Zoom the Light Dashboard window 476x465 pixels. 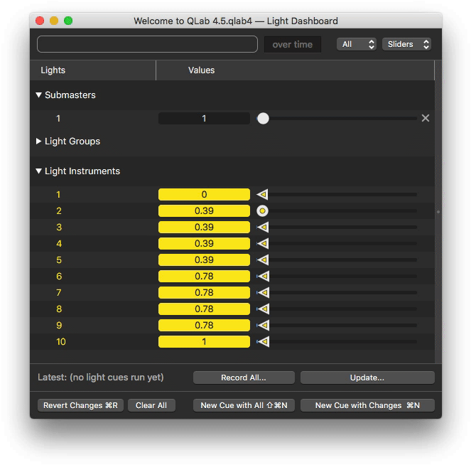(x=68, y=21)
